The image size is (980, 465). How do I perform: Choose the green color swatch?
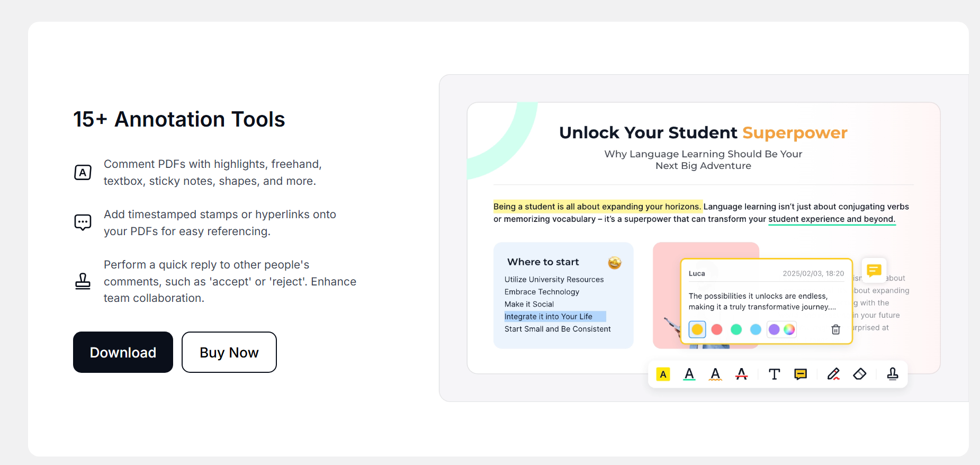pyautogui.click(x=736, y=329)
